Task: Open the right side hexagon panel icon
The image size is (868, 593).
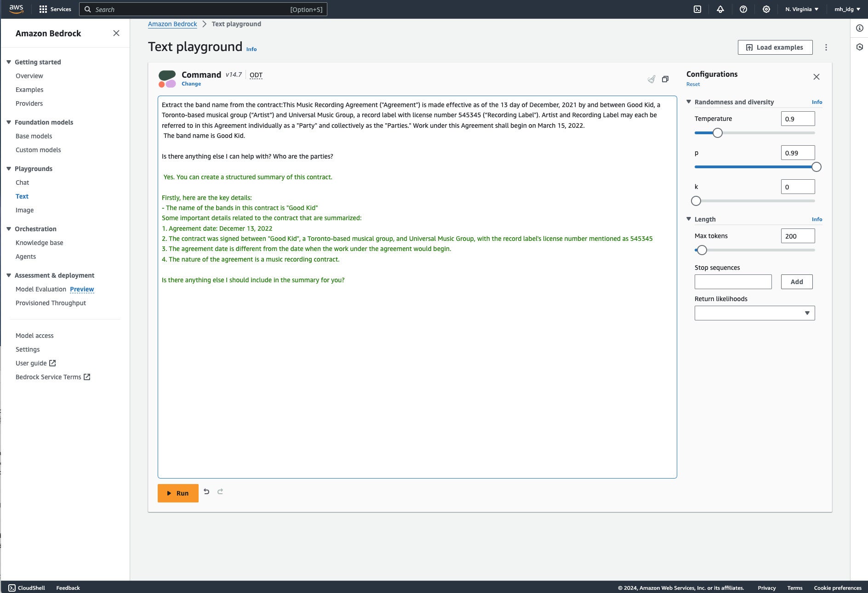Action: tap(860, 47)
